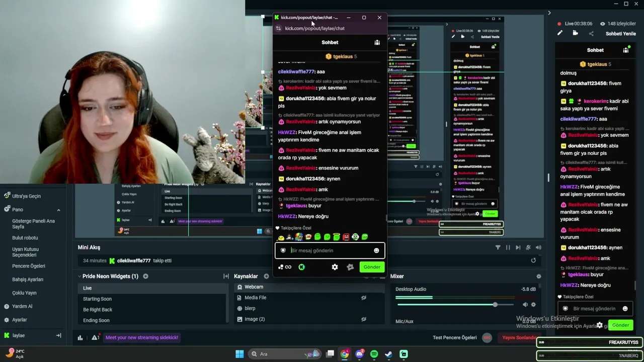Click the green Kick logo under popout chat input
Viewport: 644px width, 362px height.
pyautogui.click(x=301, y=267)
